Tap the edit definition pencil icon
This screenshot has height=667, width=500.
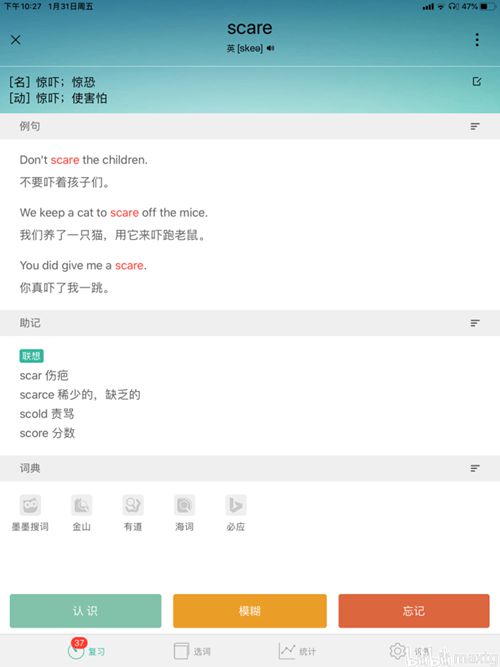click(477, 81)
